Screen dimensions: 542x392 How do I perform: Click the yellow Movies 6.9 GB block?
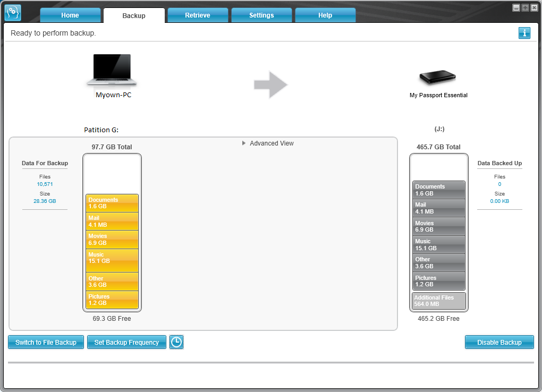[112, 240]
